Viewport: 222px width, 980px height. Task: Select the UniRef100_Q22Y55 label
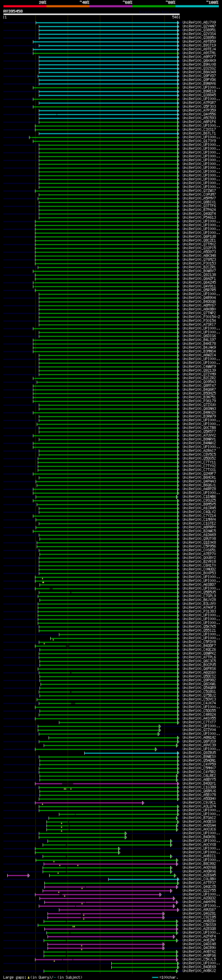199,891
